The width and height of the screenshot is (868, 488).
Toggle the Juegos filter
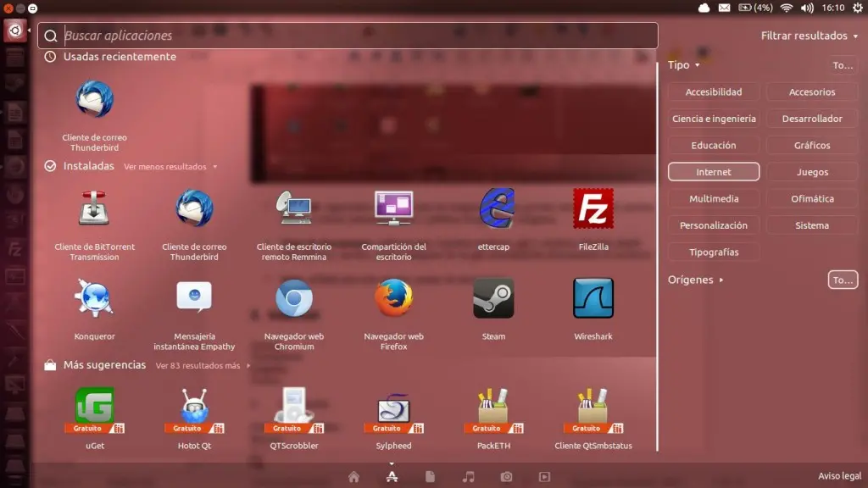point(812,171)
